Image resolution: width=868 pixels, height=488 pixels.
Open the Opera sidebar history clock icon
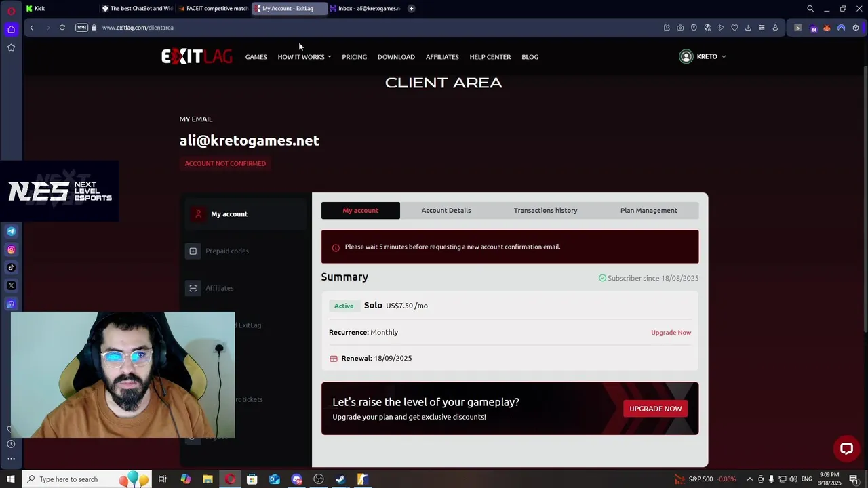point(11,445)
